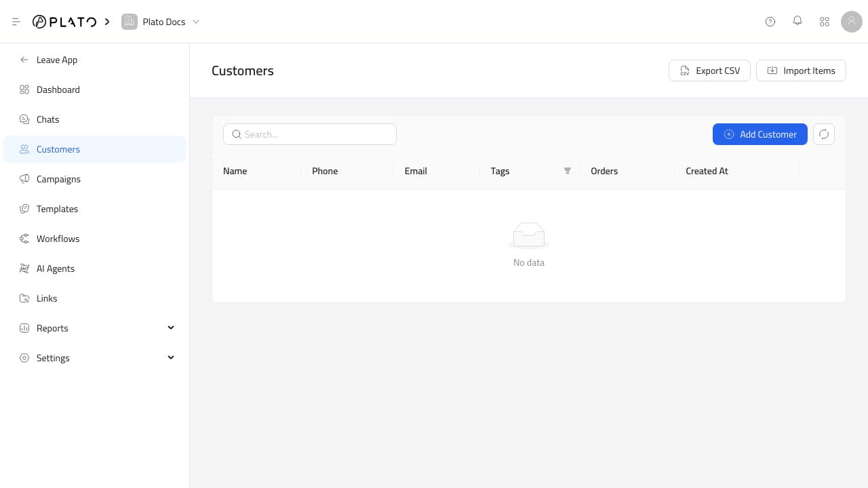Click the breadcrumb chevron after Plato logo

coord(107,22)
